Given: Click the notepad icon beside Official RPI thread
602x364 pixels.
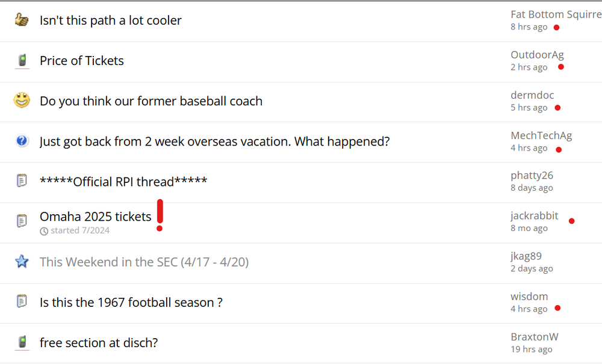Looking at the screenshot, I should (x=22, y=180).
